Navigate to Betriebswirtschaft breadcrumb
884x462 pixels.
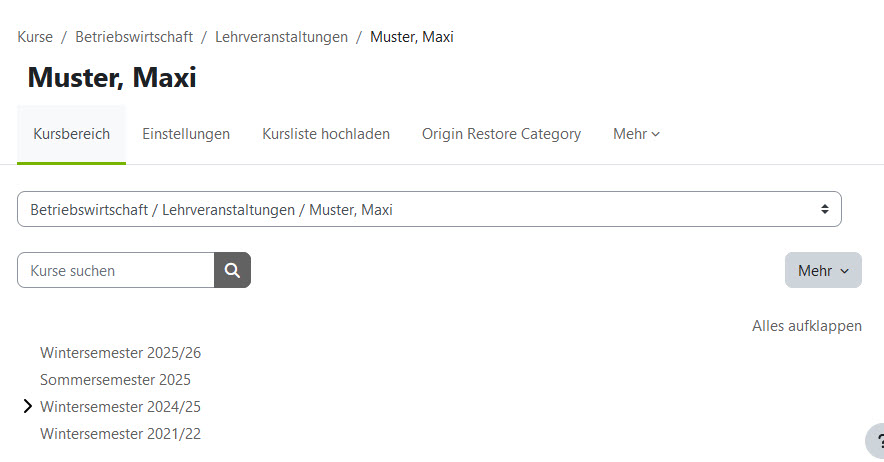[134, 37]
